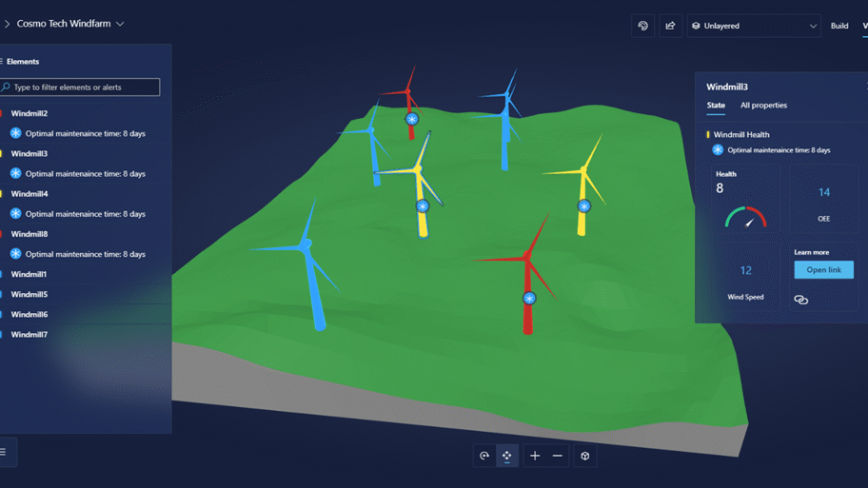
Task: Click the Learn more label
Action: click(812, 252)
